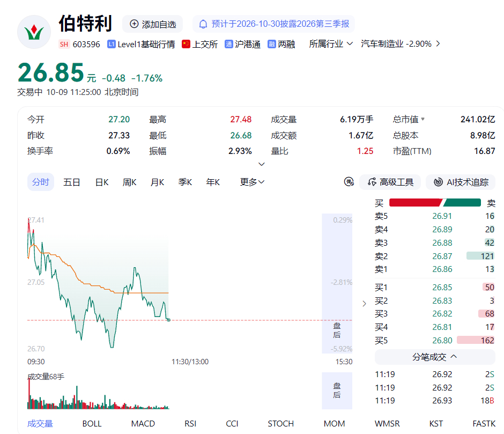Click the 卖5 price 26.91

pos(442,216)
